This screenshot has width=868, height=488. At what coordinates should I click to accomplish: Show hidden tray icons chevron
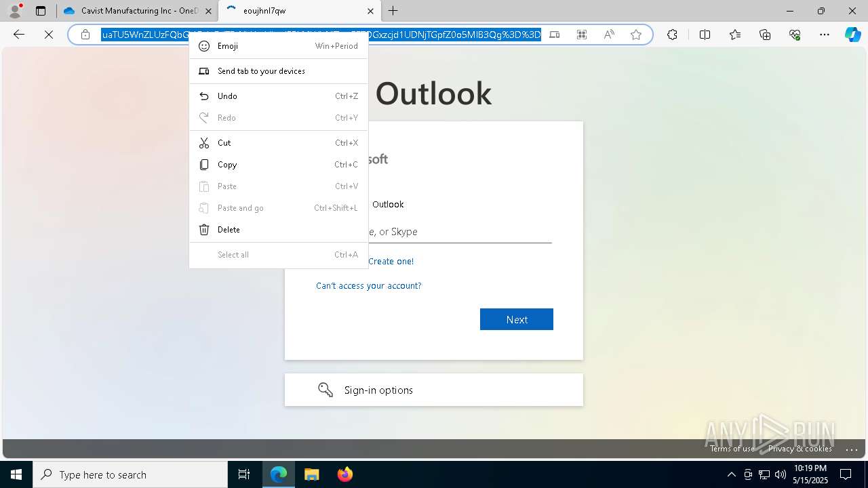pos(731,474)
